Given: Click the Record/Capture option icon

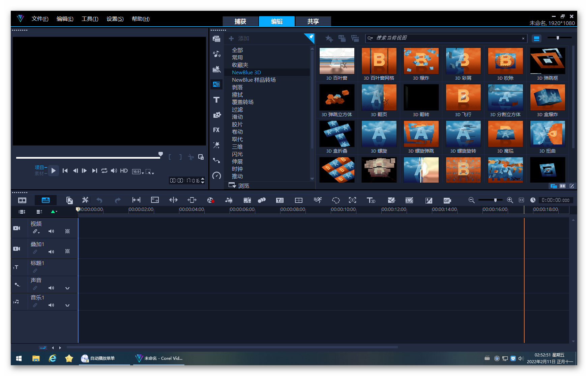Looking at the screenshot, I should [210, 200].
